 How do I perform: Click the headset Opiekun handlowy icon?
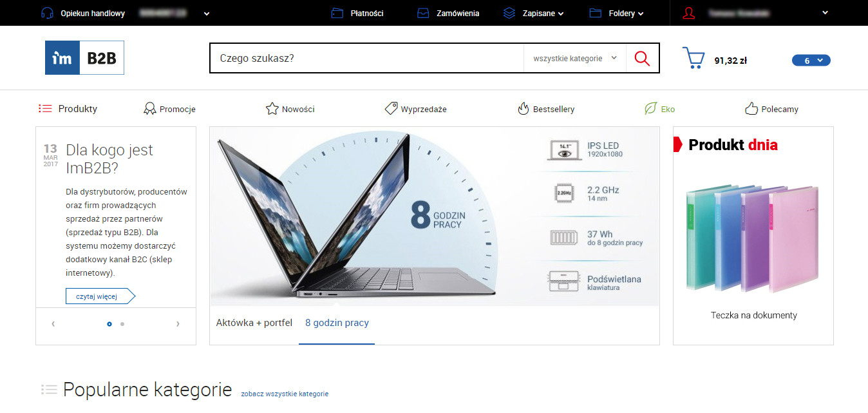tap(47, 13)
